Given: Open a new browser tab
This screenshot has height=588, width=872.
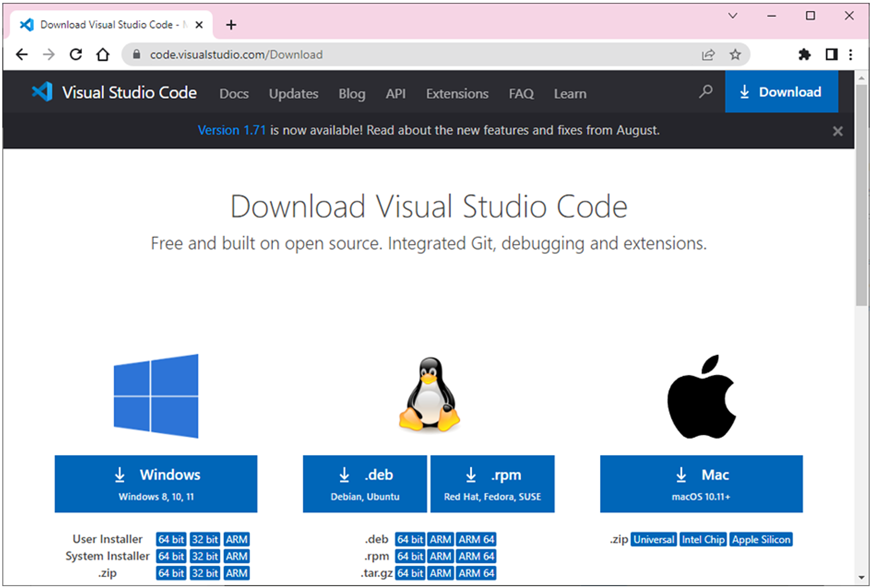Looking at the screenshot, I should [231, 25].
